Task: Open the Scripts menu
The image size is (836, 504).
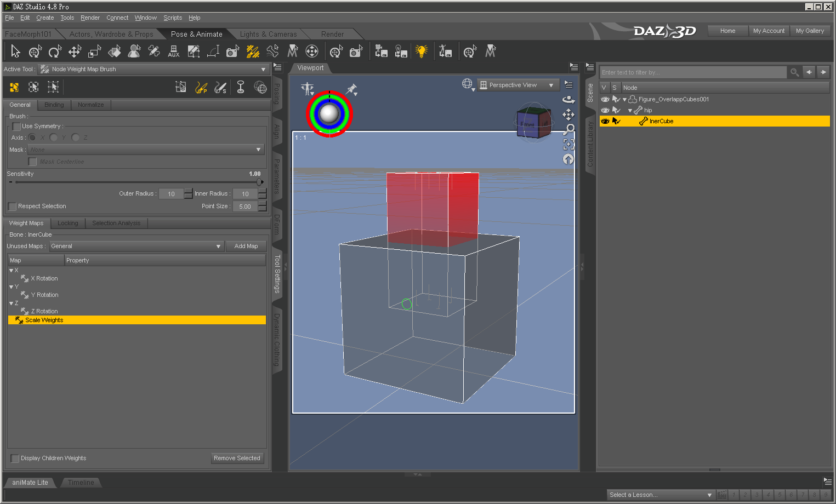Action: click(173, 18)
